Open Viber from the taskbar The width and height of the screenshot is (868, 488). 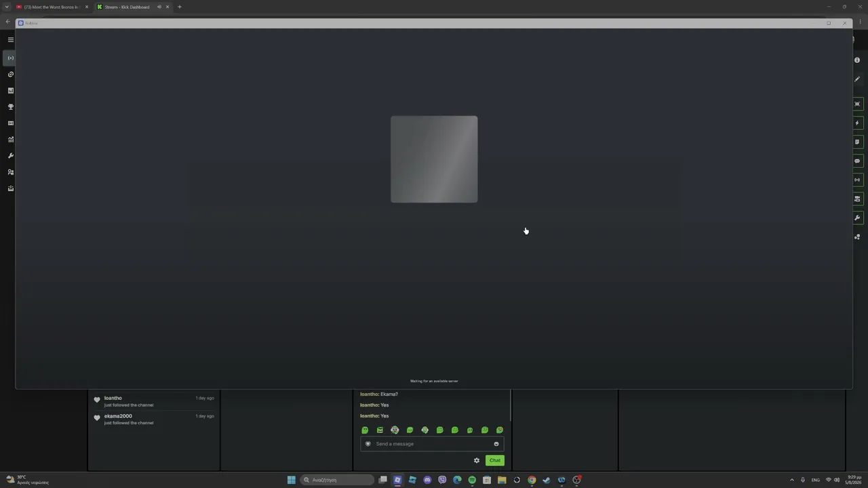442,480
